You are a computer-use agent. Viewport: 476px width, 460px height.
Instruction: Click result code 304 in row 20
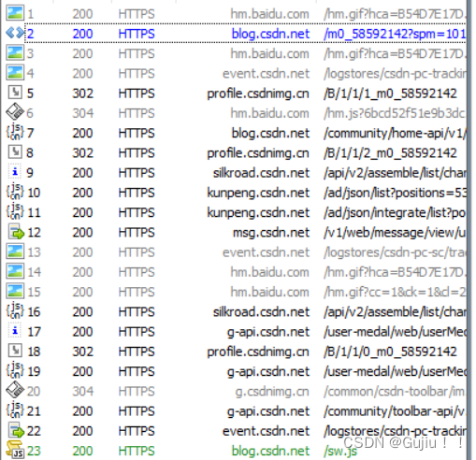click(x=82, y=391)
